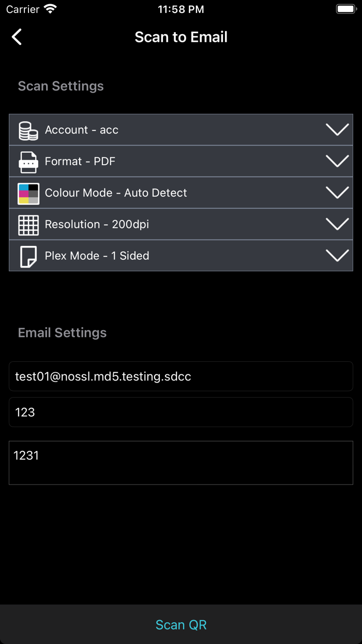Select the message body containing 1231
Viewport: 362px width, 644px height.
click(x=181, y=462)
